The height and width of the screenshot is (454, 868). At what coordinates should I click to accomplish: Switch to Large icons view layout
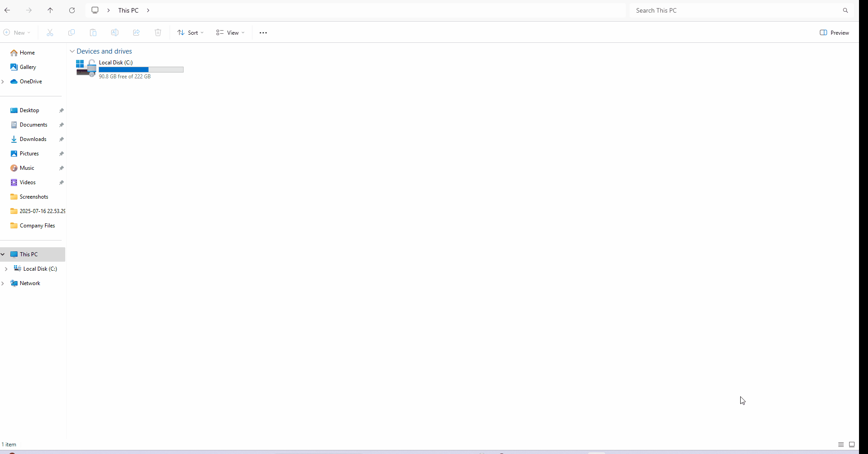click(852, 445)
